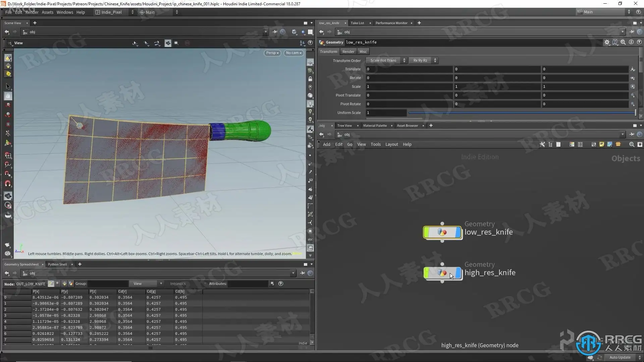Click the network search magnifier icon
This screenshot has height=362, width=644.
pyautogui.click(x=632, y=144)
